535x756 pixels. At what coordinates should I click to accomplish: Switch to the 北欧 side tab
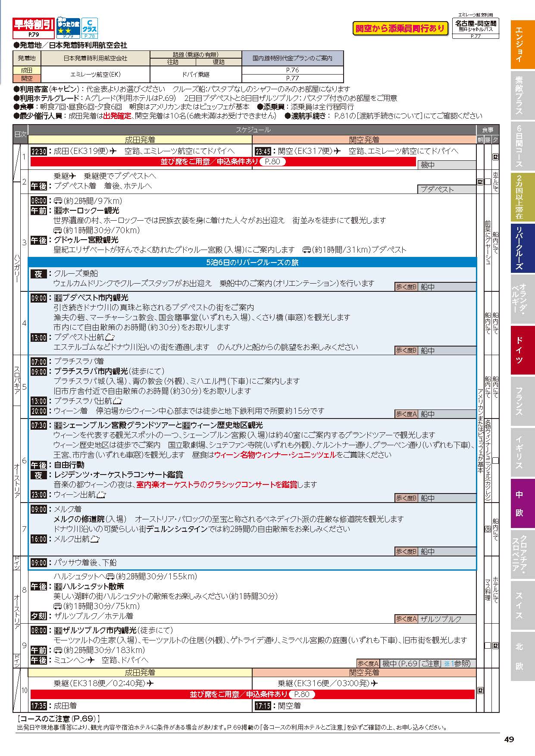tap(522, 656)
